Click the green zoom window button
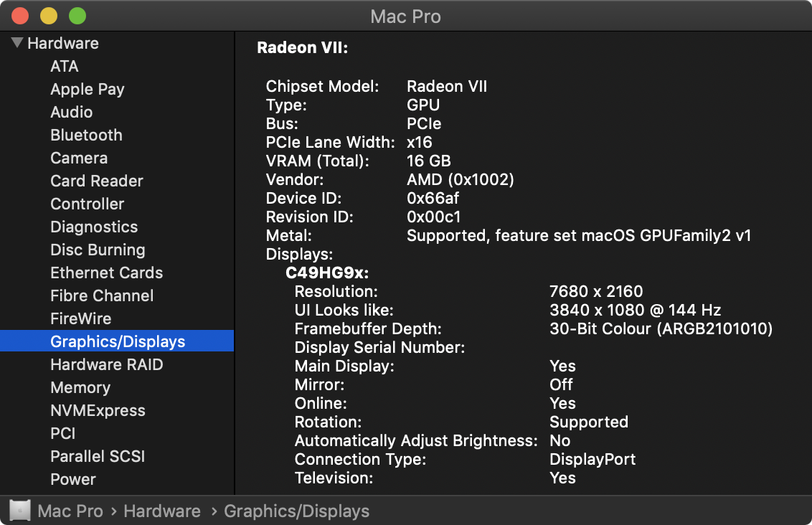The width and height of the screenshot is (812, 525). pyautogui.click(x=77, y=16)
